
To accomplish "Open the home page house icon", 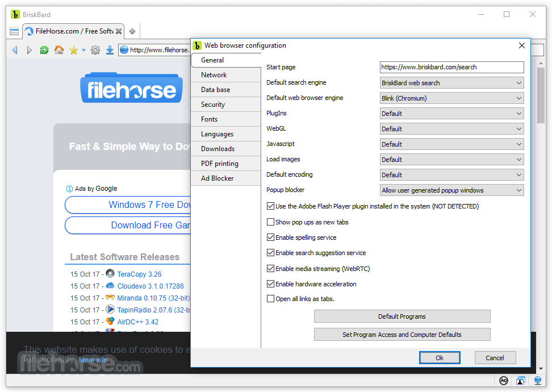I will (59, 50).
